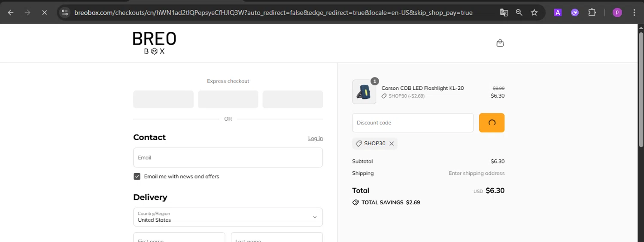Click the flashlight product thumbnail

[x=364, y=92]
